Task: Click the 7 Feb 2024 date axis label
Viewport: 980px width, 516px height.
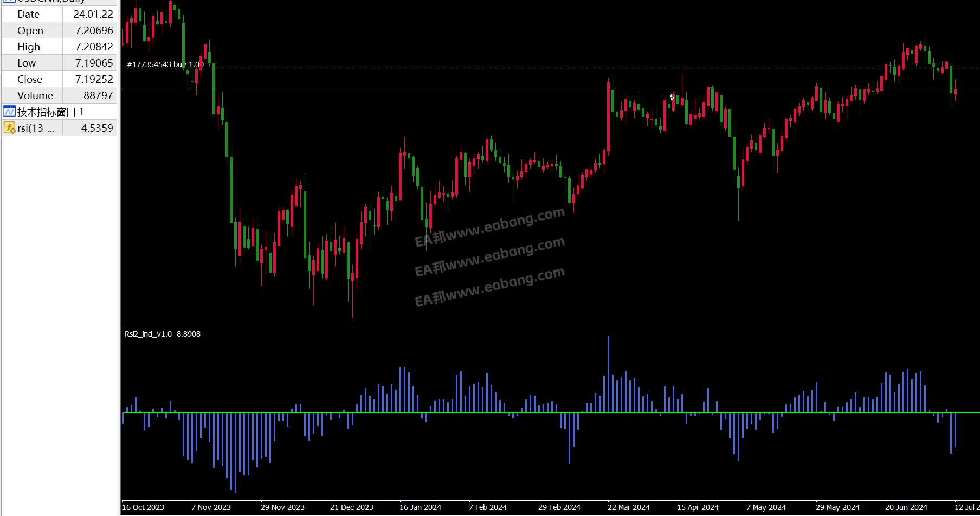Action: (x=488, y=507)
